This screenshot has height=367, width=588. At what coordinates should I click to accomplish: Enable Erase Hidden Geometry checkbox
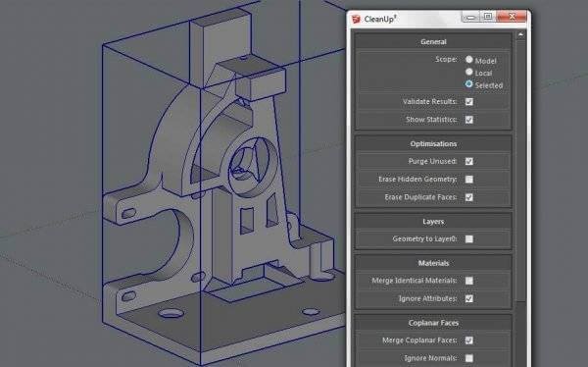coord(469,180)
